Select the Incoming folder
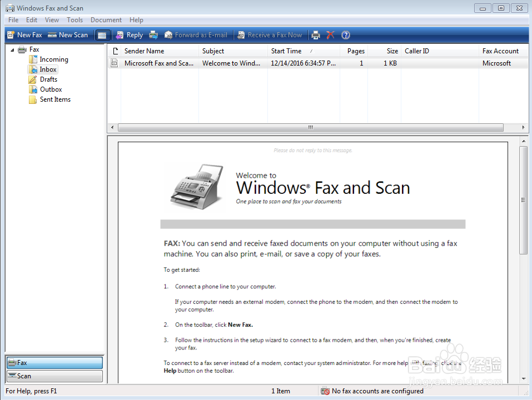Viewport: 532px width, 400px height. click(x=54, y=59)
